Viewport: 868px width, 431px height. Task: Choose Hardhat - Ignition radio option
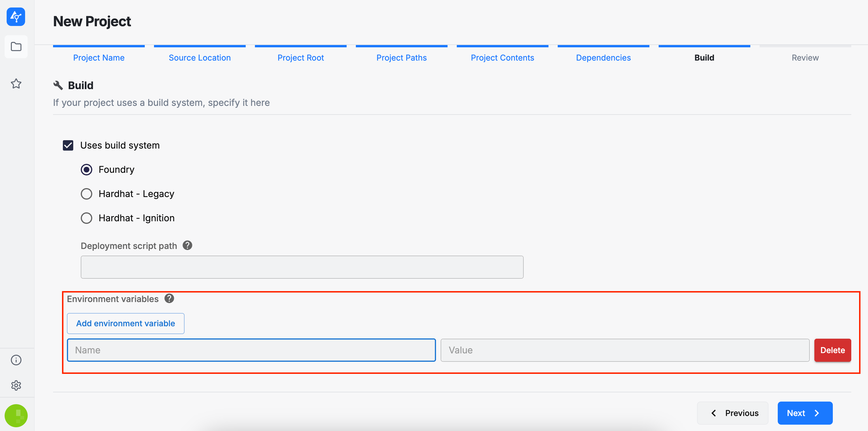coord(87,218)
